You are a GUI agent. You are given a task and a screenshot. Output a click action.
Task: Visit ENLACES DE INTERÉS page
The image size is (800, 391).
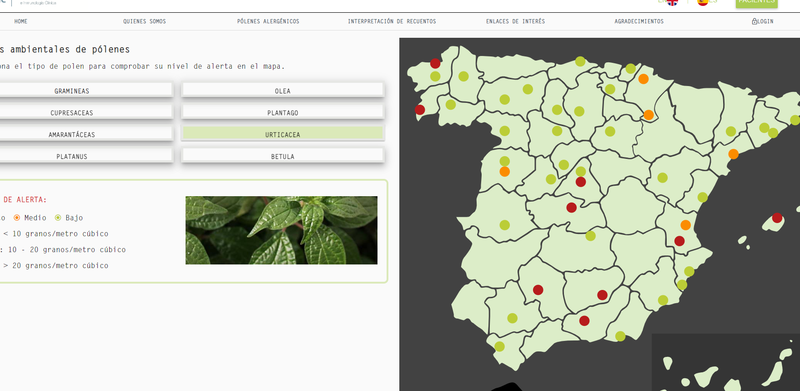[515, 21]
